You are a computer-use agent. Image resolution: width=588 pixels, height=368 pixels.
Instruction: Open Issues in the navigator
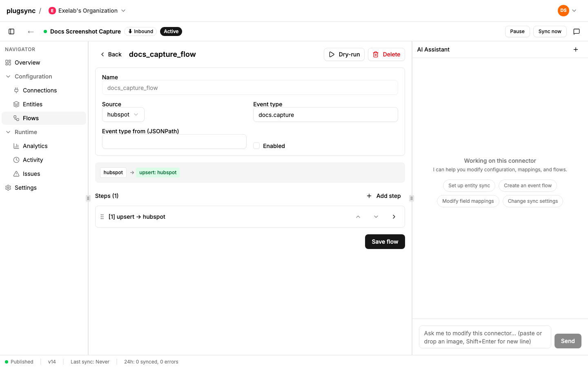point(44,174)
